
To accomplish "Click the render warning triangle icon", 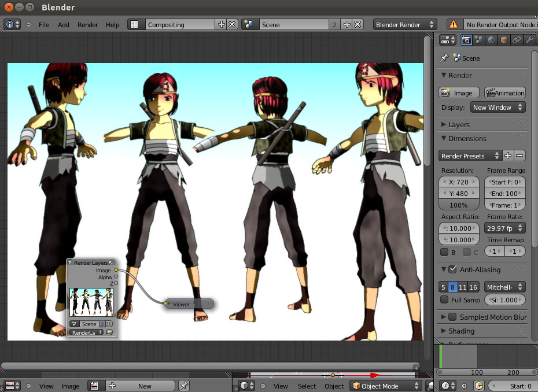I will (454, 24).
